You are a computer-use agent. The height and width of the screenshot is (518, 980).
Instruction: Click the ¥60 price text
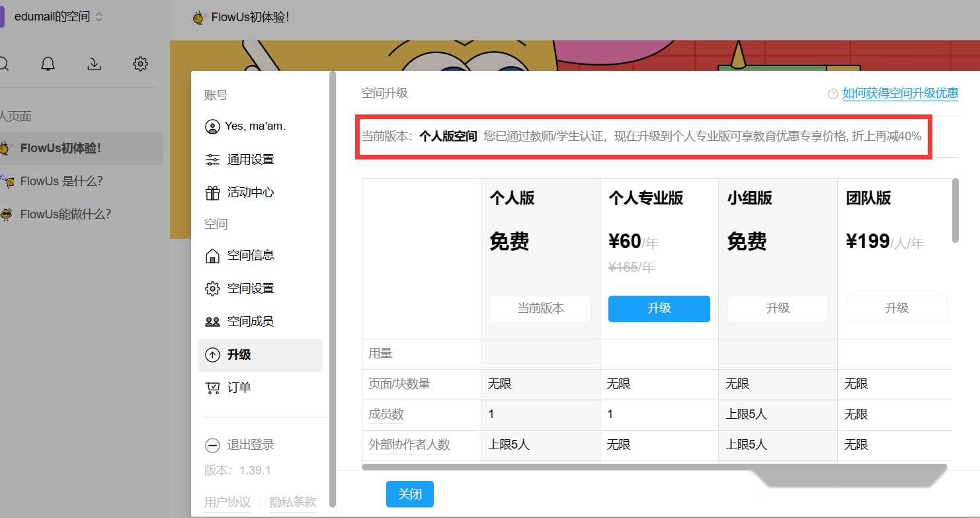[x=625, y=241]
